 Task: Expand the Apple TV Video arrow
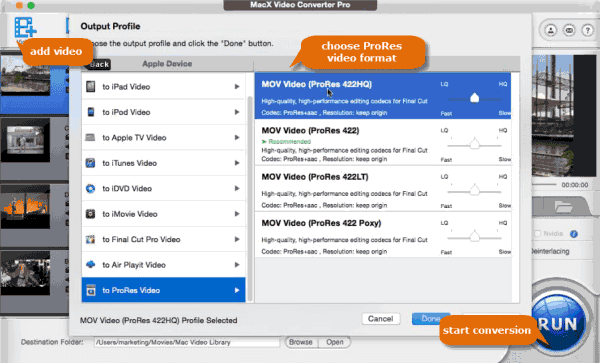click(x=237, y=137)
